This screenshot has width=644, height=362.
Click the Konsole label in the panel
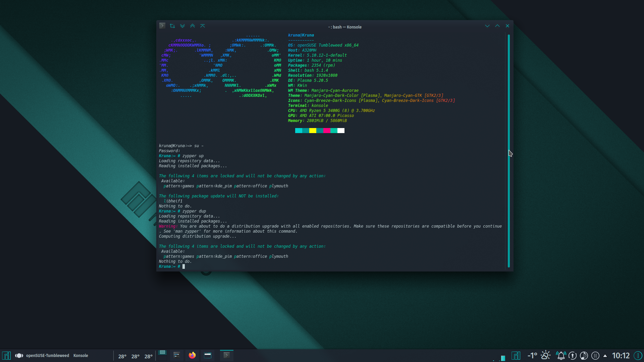tap(81, 356)
